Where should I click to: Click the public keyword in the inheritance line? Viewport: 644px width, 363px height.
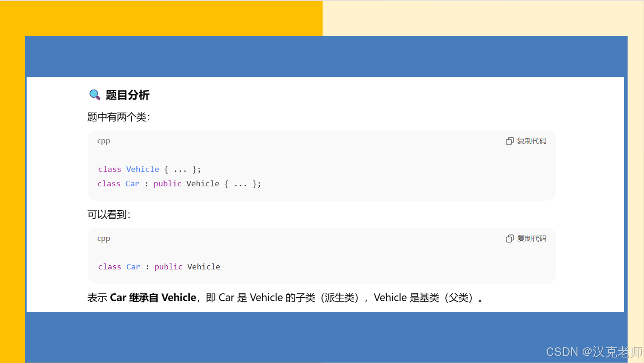click(168, 266)
